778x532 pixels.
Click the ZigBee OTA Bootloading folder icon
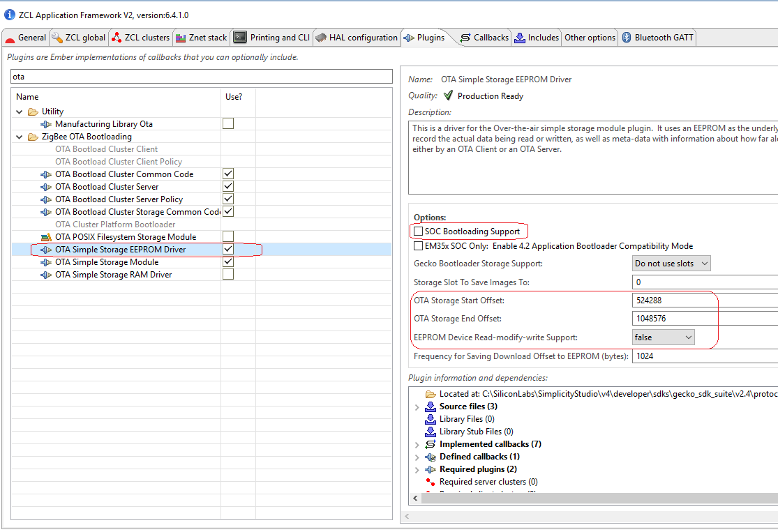(33, 137)
